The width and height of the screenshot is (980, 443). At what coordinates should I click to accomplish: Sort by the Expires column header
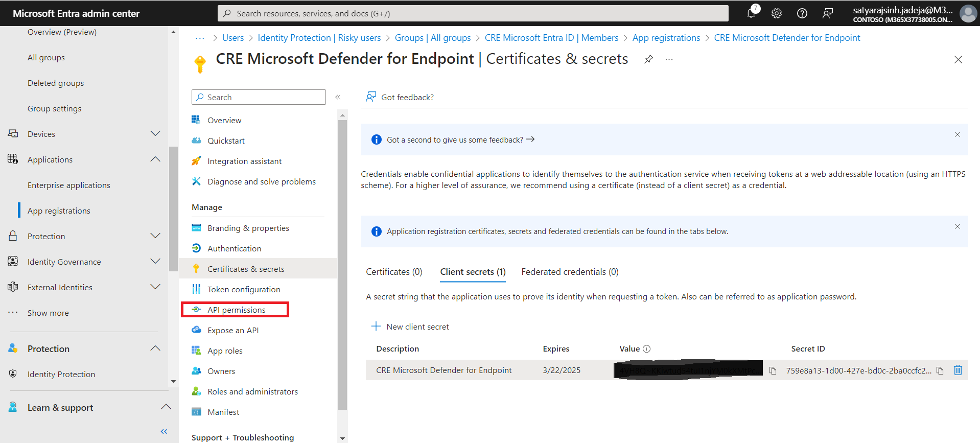pos(556,349)
